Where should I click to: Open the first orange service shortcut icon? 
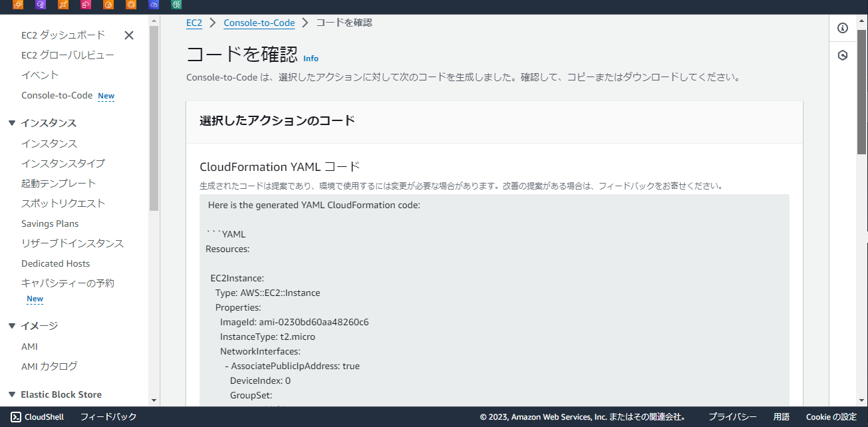18,5
